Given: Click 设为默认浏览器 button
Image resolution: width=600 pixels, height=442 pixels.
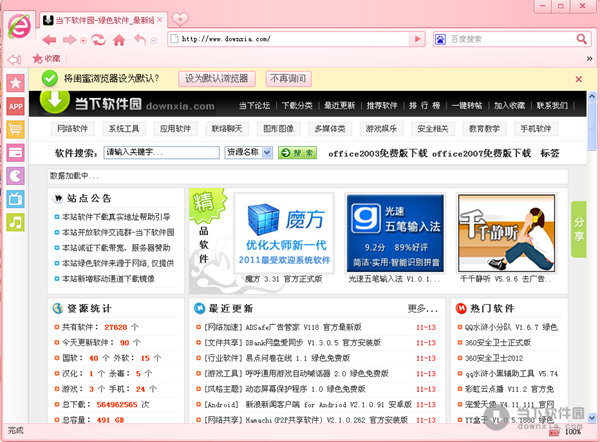Looking at the screenshot, I should click(x=217, y=79).
